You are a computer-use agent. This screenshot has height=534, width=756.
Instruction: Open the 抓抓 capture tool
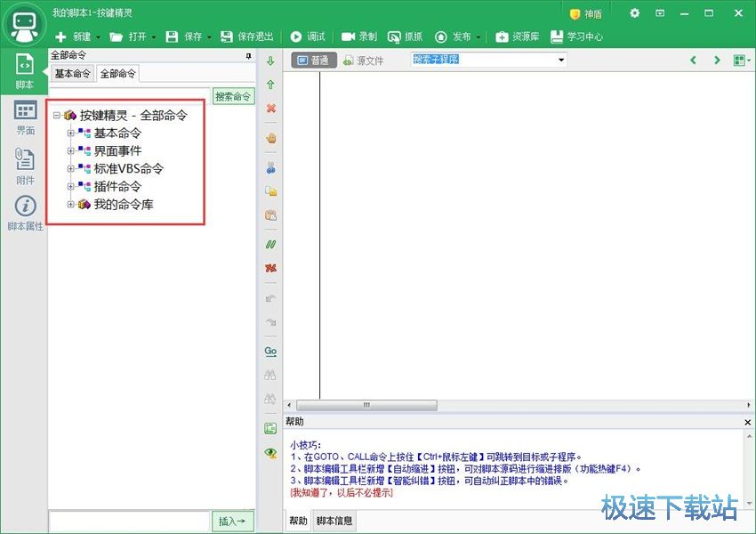(x=405, y=36)
